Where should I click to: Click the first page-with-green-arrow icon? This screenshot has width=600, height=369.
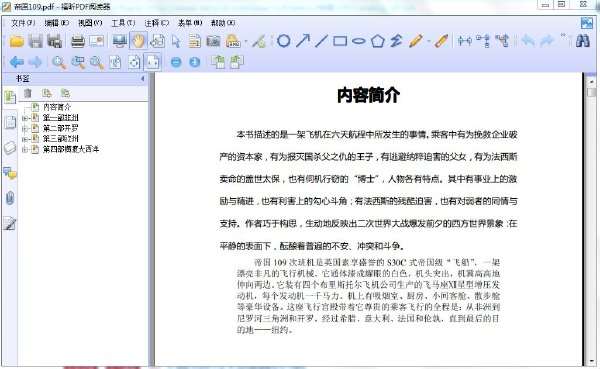click(218, 62)
